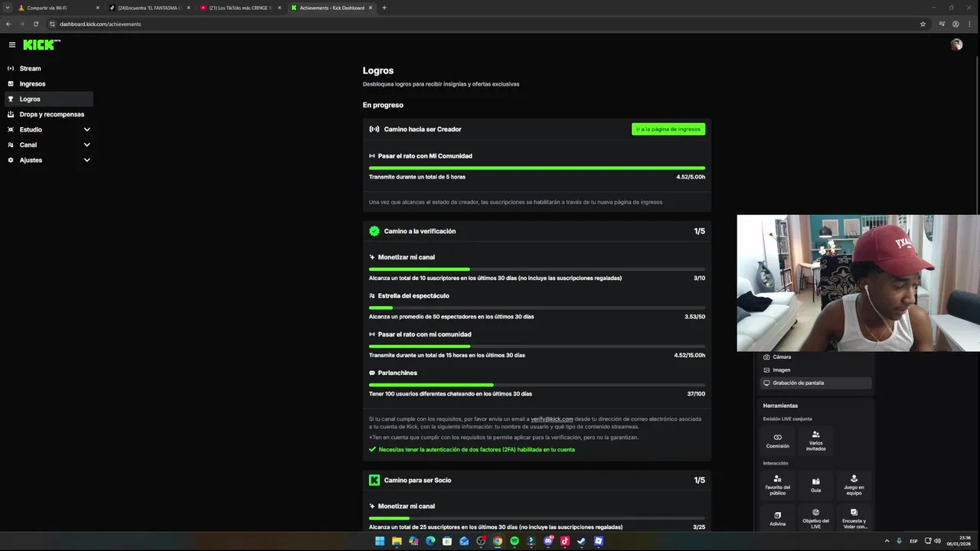Click the '4.52/15.00h' hours value

[x=689, y=355]
